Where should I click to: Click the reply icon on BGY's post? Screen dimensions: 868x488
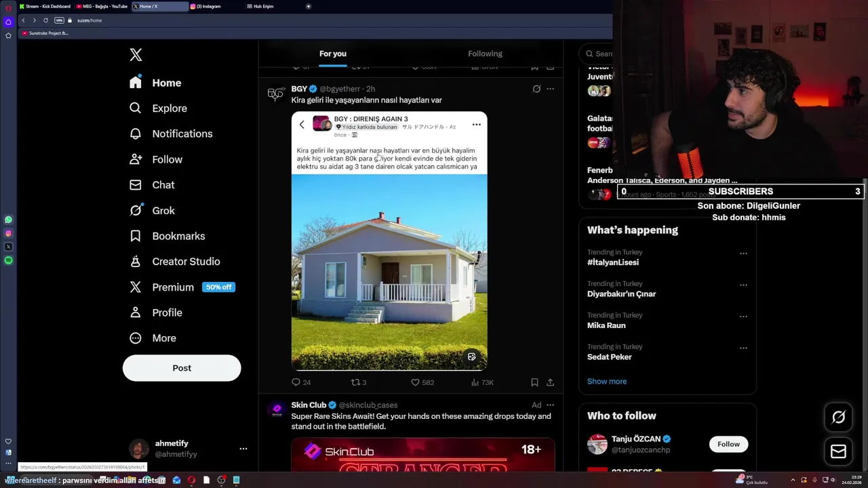click(x=296, y=382)
